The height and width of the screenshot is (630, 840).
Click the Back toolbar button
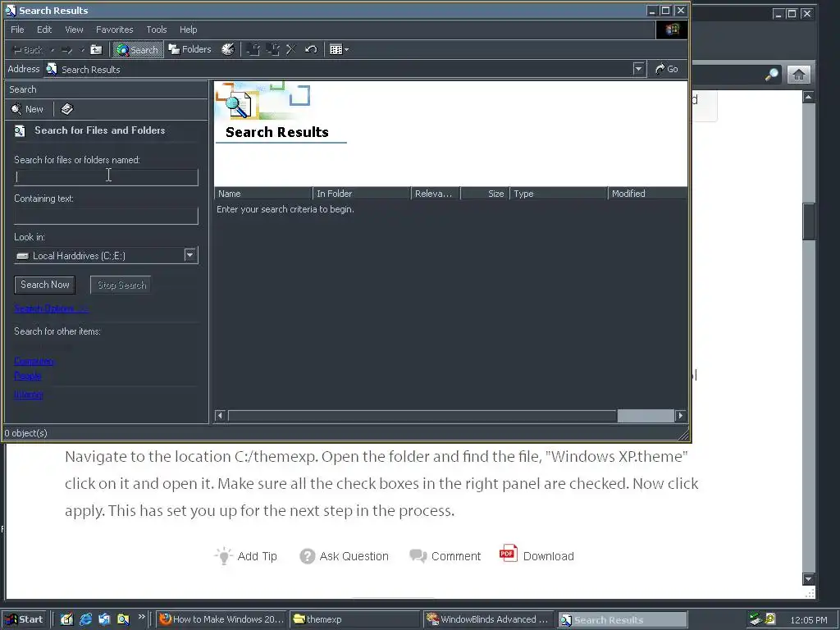[x=27, y=50]
